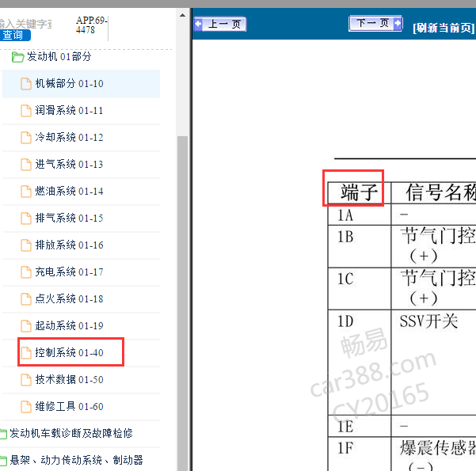Expand 发动机车载诊断及故障检修 folder
The image size is (476, 471).
point(71,433)
